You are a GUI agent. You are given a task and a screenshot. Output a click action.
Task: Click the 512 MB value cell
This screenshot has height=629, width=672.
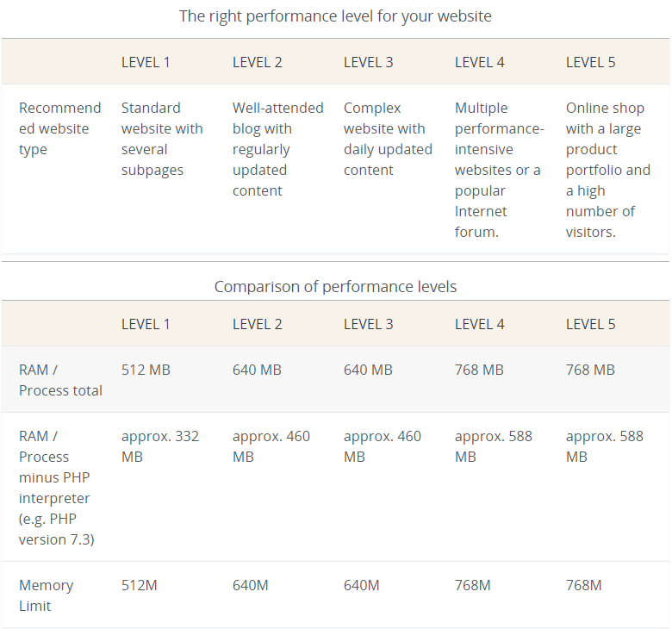click(x=146, y=370)
